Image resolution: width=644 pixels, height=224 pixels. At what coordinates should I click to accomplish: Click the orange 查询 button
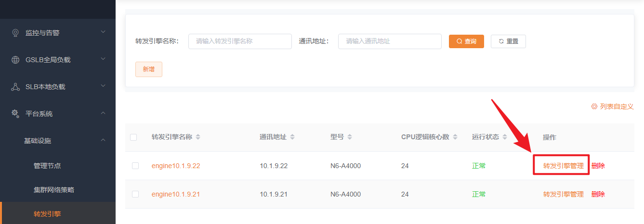coord(466,41)
